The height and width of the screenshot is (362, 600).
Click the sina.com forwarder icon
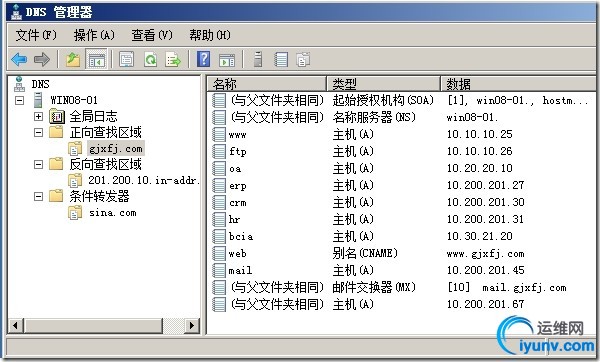point(75,212)
